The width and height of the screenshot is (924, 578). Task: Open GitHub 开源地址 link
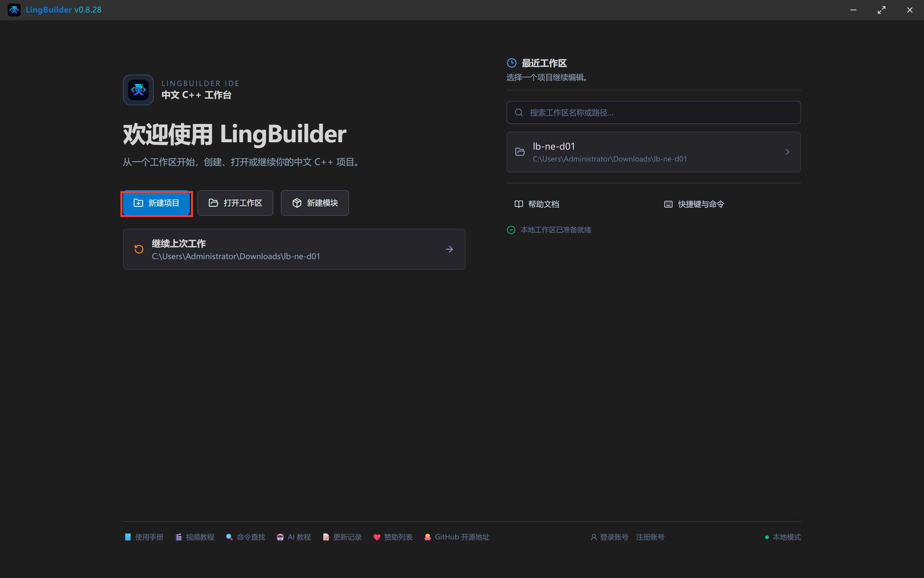456,537
